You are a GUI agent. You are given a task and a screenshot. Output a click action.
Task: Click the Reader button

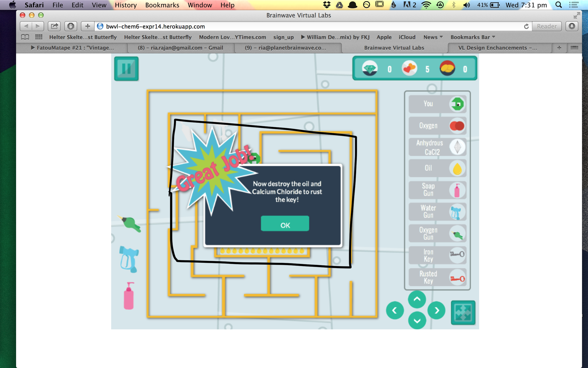click(547, 26)
